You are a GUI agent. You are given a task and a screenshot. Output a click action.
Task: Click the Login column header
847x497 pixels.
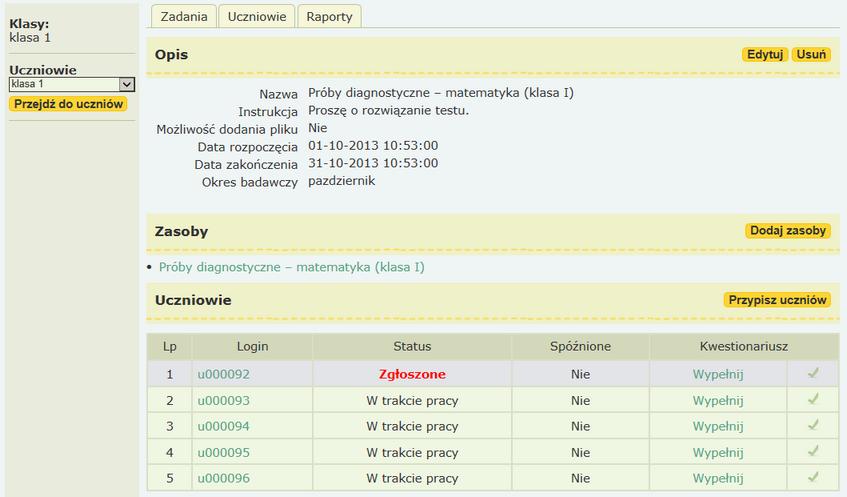tap(252, 346)
